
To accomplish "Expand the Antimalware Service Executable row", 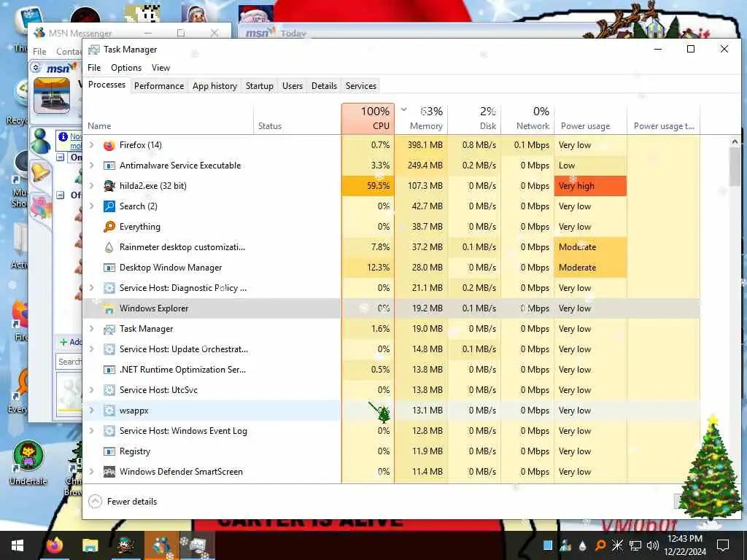I will coord(92,166).
